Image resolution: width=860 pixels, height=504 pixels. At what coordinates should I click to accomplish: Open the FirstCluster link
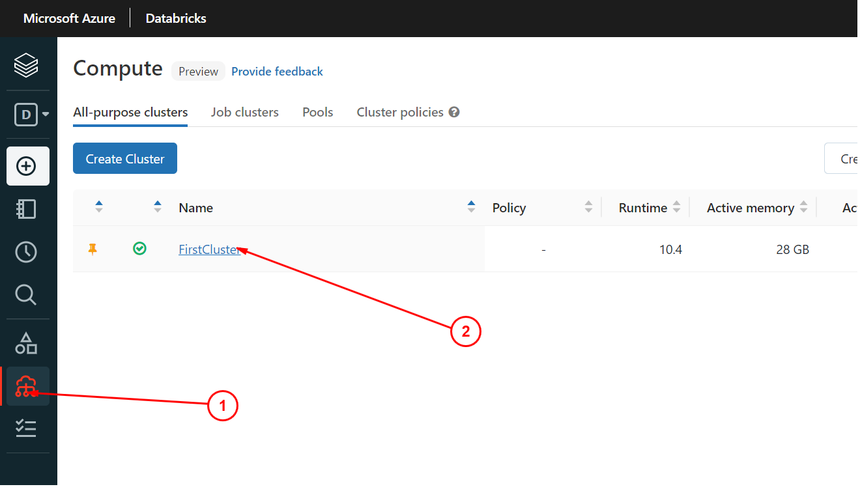(x=210, y=249)
